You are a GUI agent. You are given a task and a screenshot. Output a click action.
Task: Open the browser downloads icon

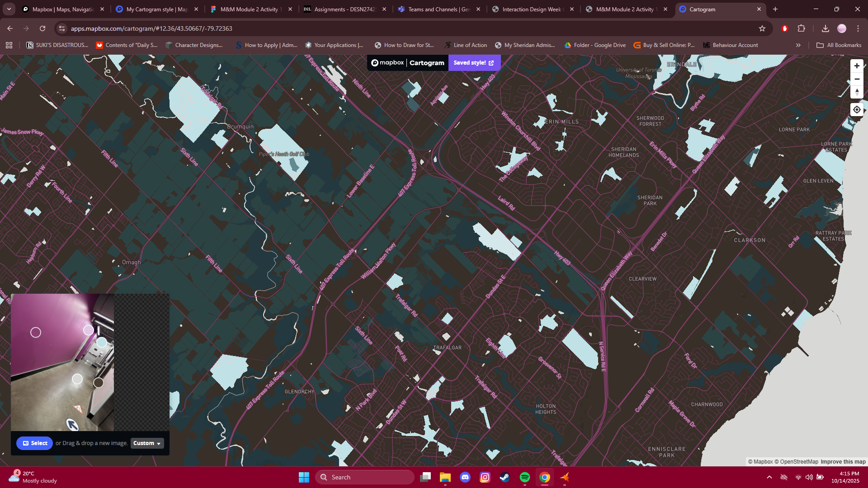pos(825,28)
